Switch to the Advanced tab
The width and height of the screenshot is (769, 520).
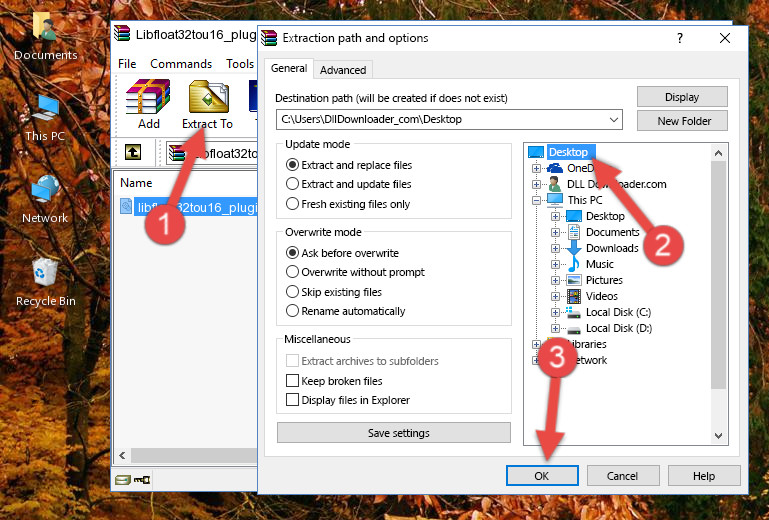(x=343, y=70)
